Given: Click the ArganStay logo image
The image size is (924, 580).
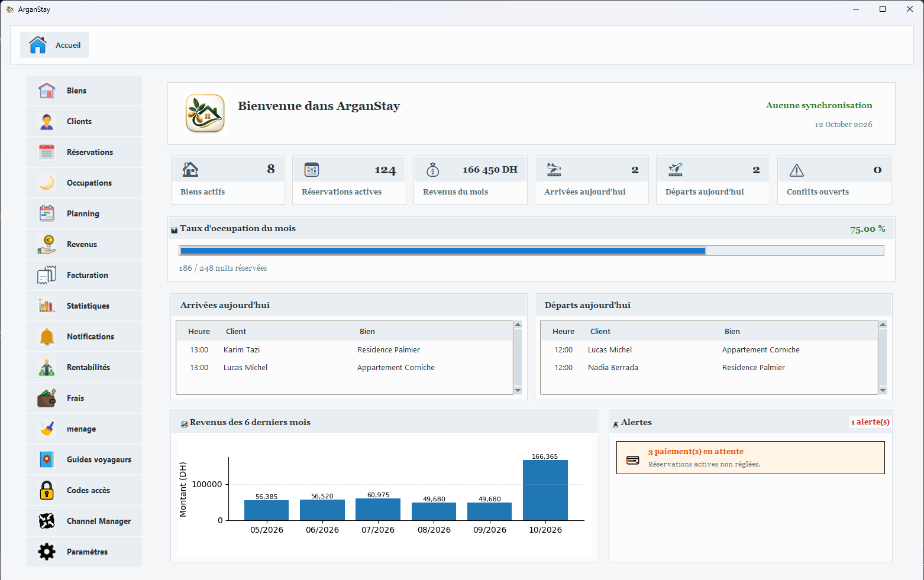Looking at the screenshot, I should [x=205, y=113].
